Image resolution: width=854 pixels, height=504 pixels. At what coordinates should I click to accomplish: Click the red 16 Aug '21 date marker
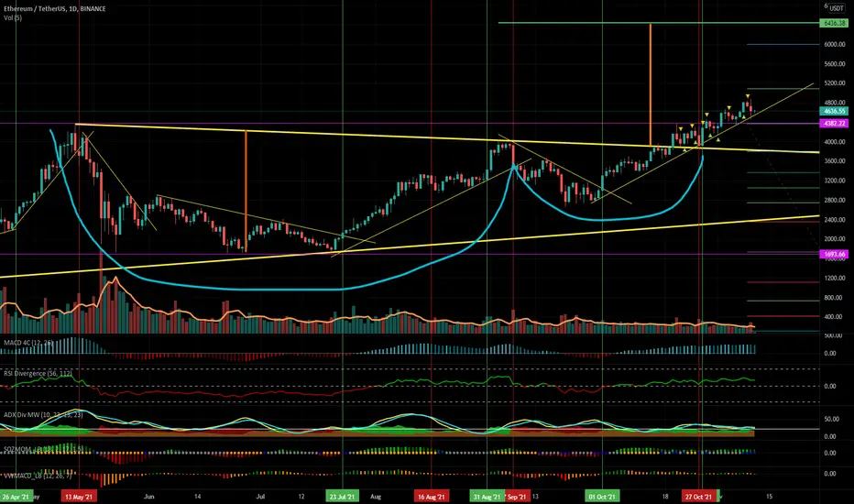[431, 497]
